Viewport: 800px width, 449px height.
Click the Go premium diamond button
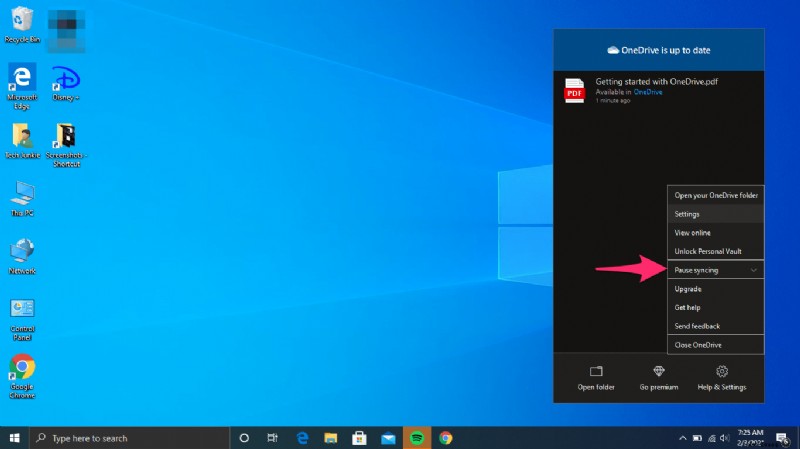[659, 378]
